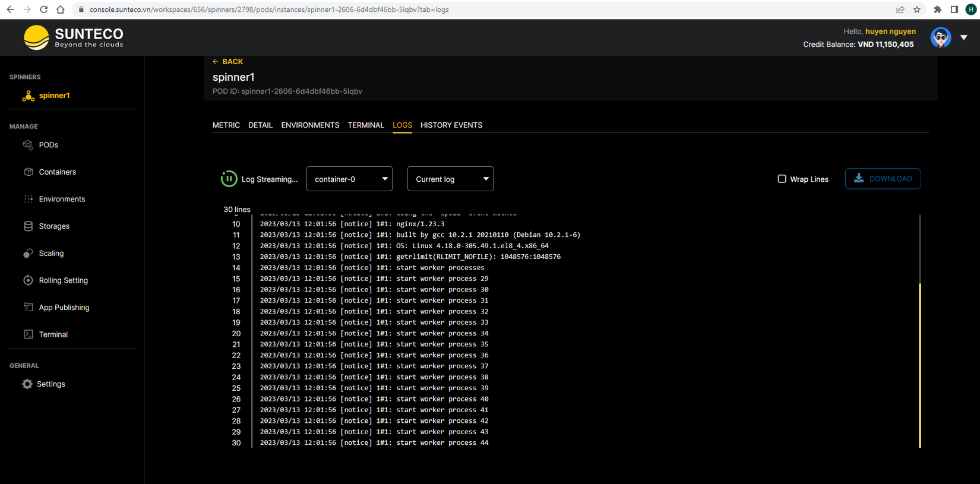Image resolution: width=980 pixels, height=484 pixels.
Task: Click the spinner1 page heading
Action: (x=233, y=77)
